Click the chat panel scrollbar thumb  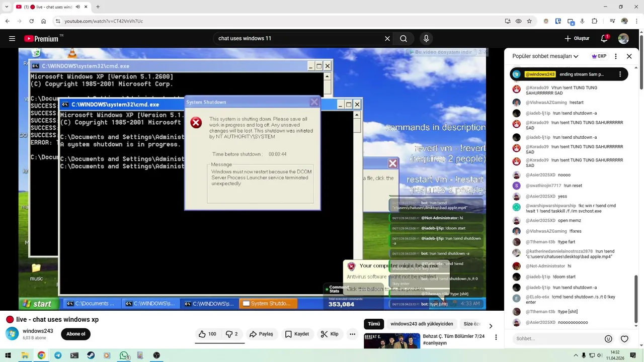(x=636, y=302)
